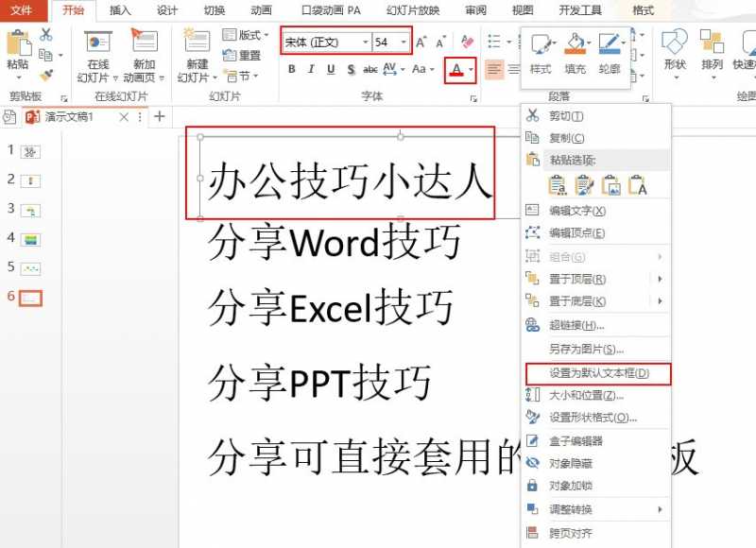
Task: Click the 重置 reset button
Action: coord(242,56)
